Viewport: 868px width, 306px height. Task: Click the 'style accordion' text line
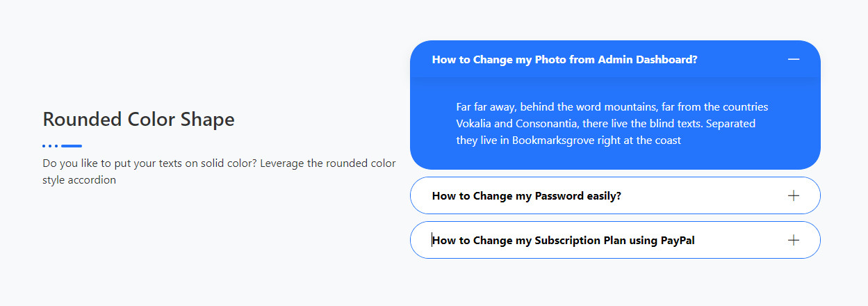tap(79, 180)
